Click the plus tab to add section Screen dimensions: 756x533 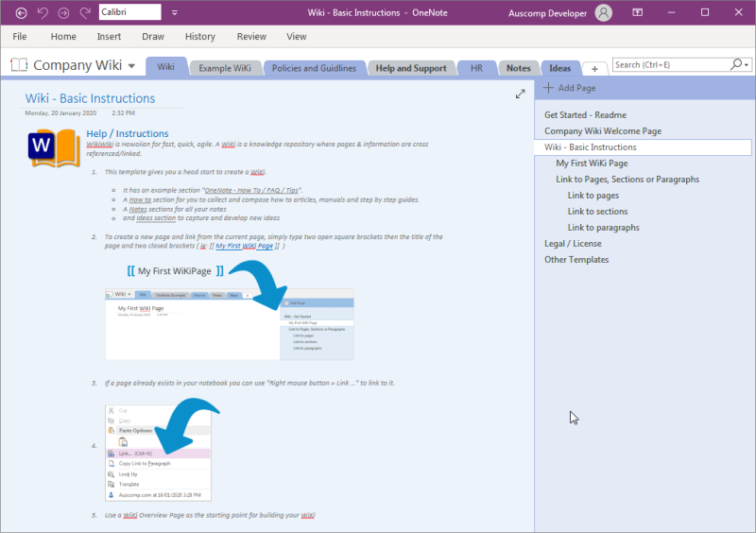[x=594, y=69]
